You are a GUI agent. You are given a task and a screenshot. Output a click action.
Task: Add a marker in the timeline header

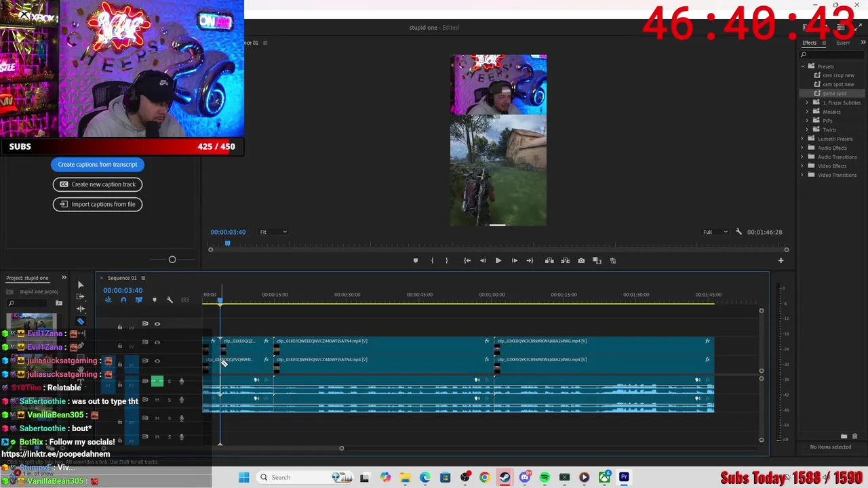[x=155, y=300]
